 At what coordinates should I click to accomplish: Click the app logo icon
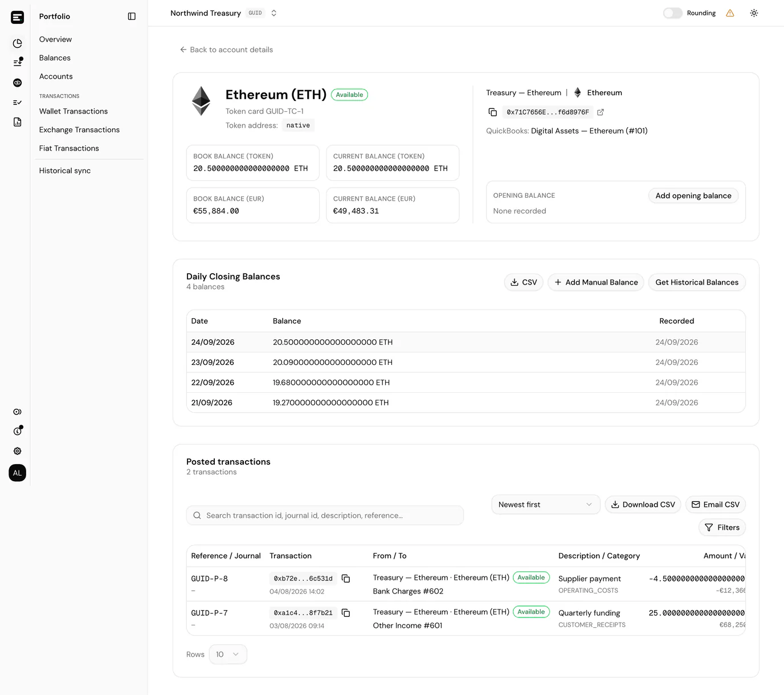(x=18, y=17)
